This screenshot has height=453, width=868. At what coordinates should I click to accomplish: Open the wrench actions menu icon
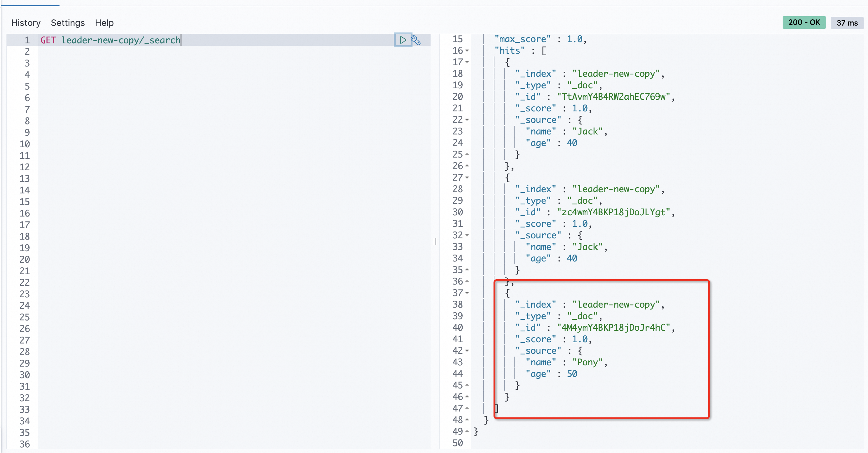[416, 40]
